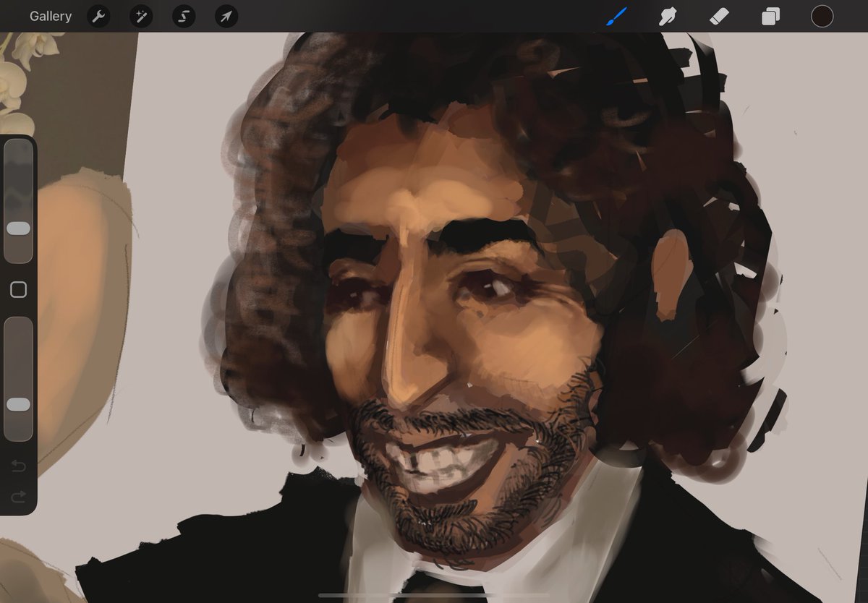Redo the last undone stroke
This screenshot has height=603, width=868.
[x=18, y=496]
